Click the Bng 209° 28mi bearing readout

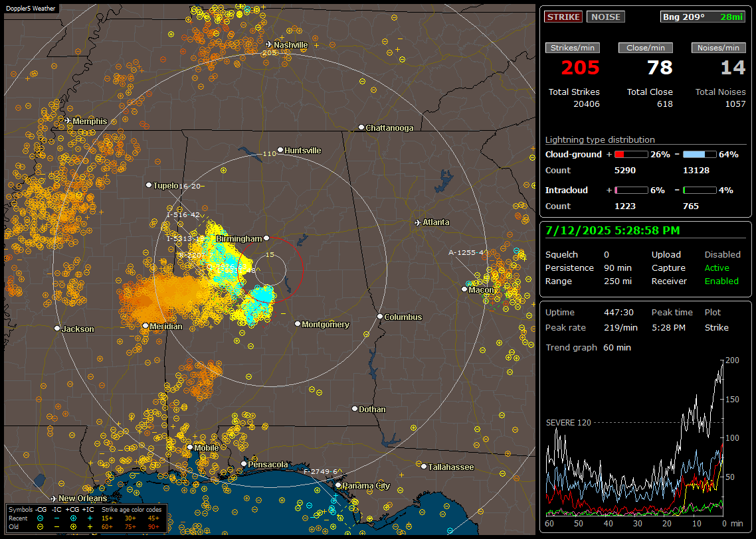tap(702, 17)
